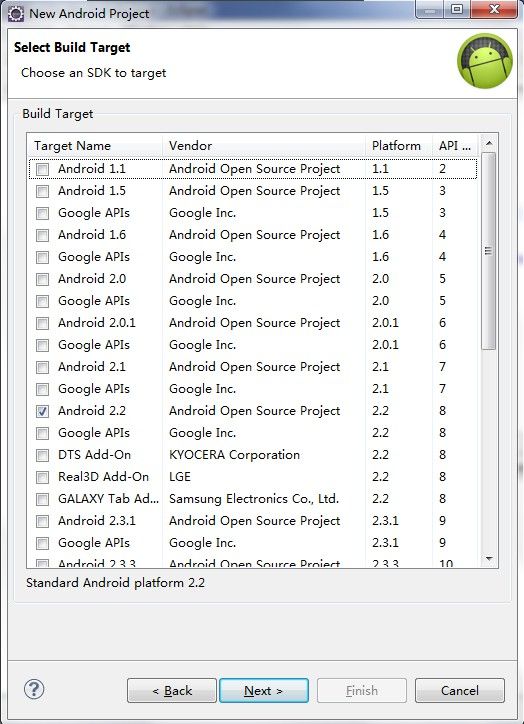Click the target list scrollbar thumb
Viewport: 524px width, 724px height.
coord(488,251)
